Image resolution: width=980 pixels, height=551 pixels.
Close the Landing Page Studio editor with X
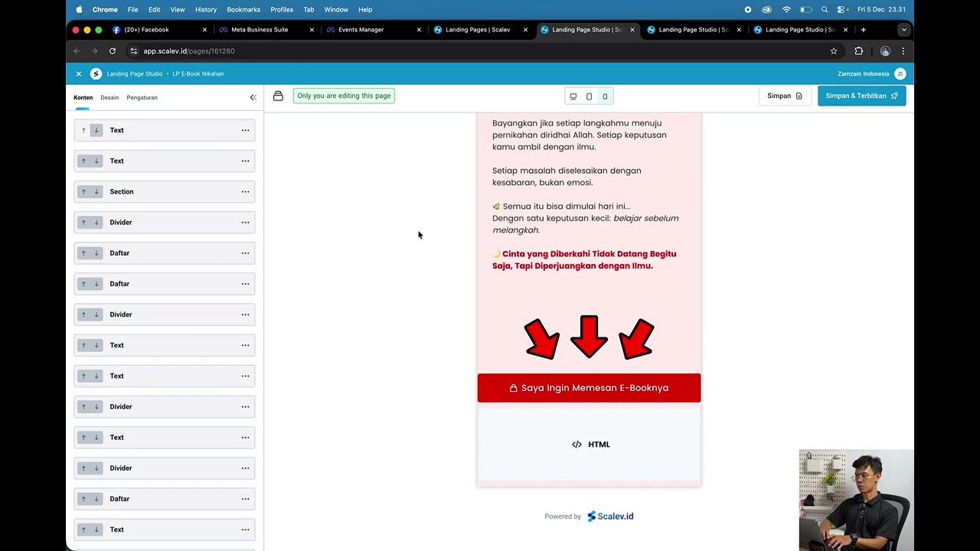[x=78, y=73]
